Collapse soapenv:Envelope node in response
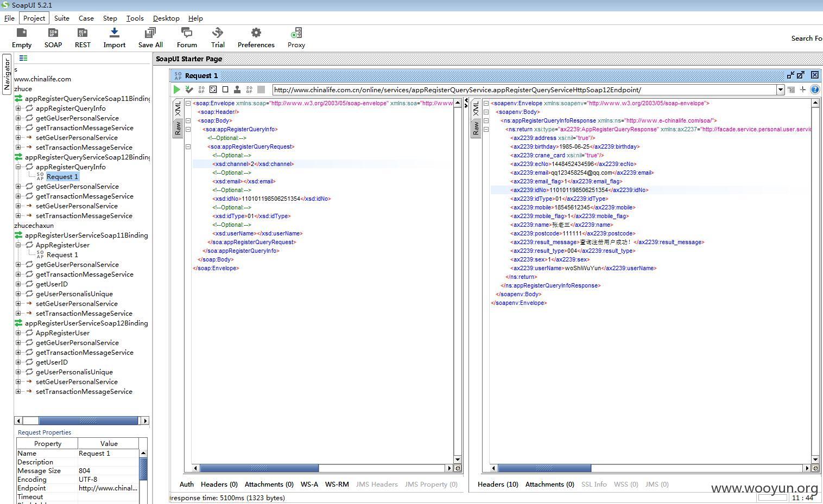This screenshot has height=504, width=823. pos(486,103)
